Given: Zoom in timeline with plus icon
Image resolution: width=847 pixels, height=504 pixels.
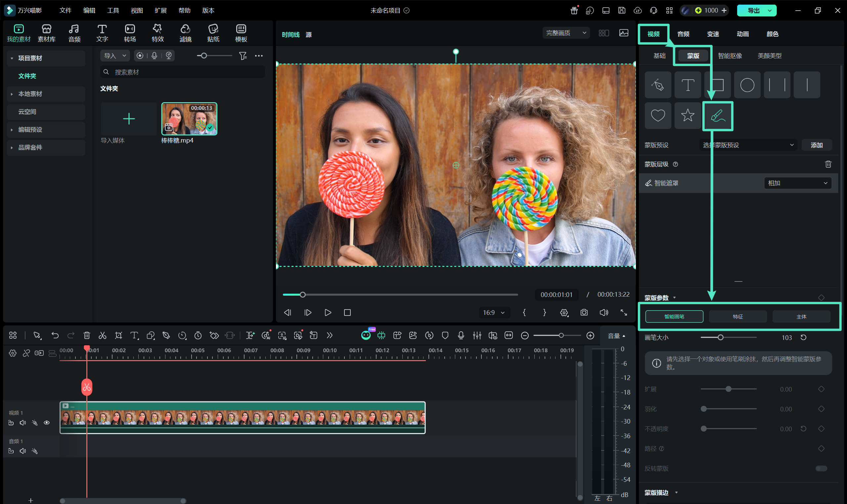Looking at the screenshot, I should click(591, 336).
